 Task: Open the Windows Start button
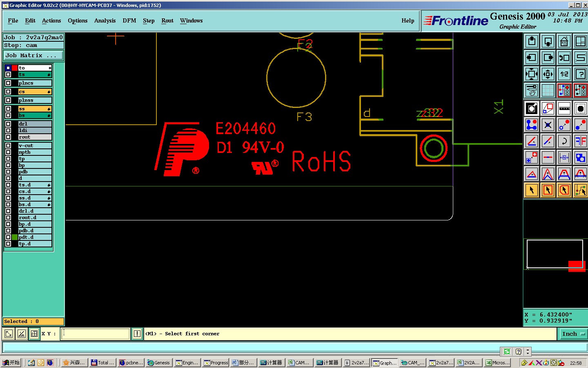(11, 363)
